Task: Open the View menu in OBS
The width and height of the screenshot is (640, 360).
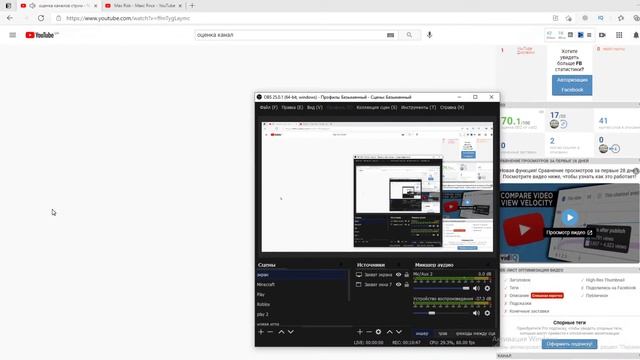Action: 315,107
